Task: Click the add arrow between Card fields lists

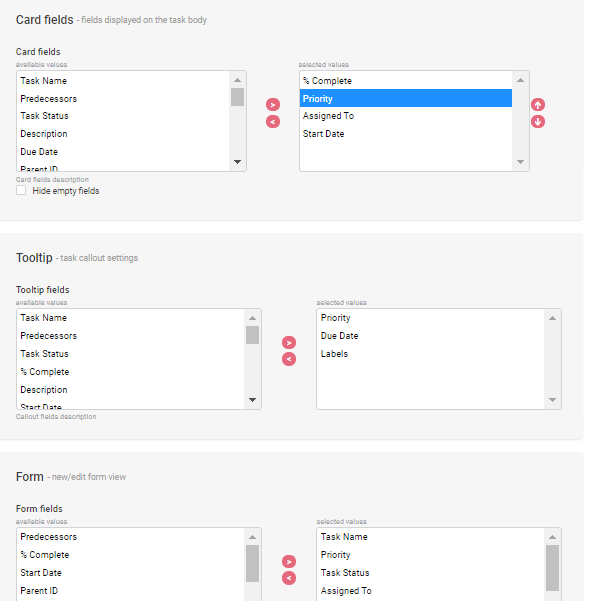Action: click(x=273, y=105)
